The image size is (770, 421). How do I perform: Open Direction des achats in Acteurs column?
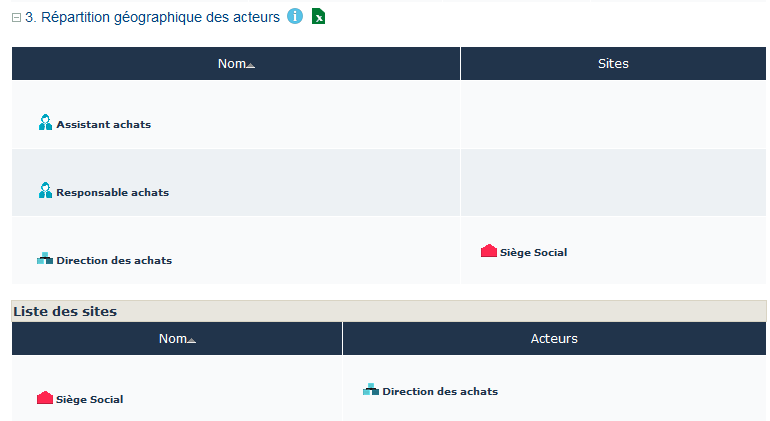pyautogui.click(x=440, y=391)
